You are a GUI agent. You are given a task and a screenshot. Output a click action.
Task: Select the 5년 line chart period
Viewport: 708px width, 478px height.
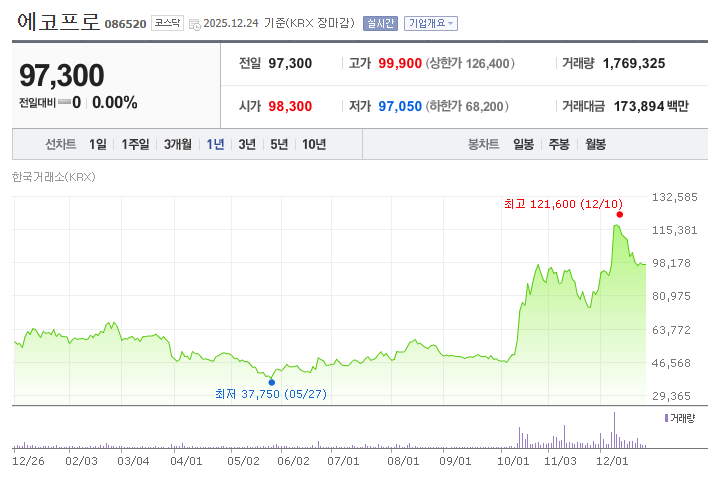pos(279,144)
